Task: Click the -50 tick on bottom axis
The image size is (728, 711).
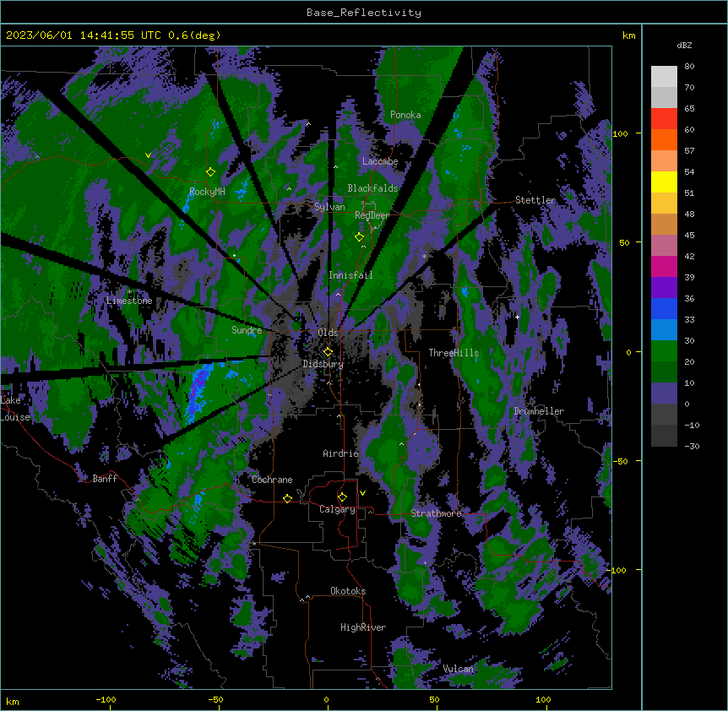Action: tap(215, 699)
